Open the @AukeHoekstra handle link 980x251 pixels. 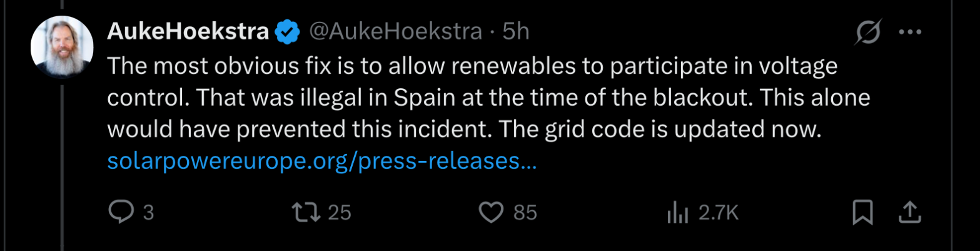tap(395, 32)
